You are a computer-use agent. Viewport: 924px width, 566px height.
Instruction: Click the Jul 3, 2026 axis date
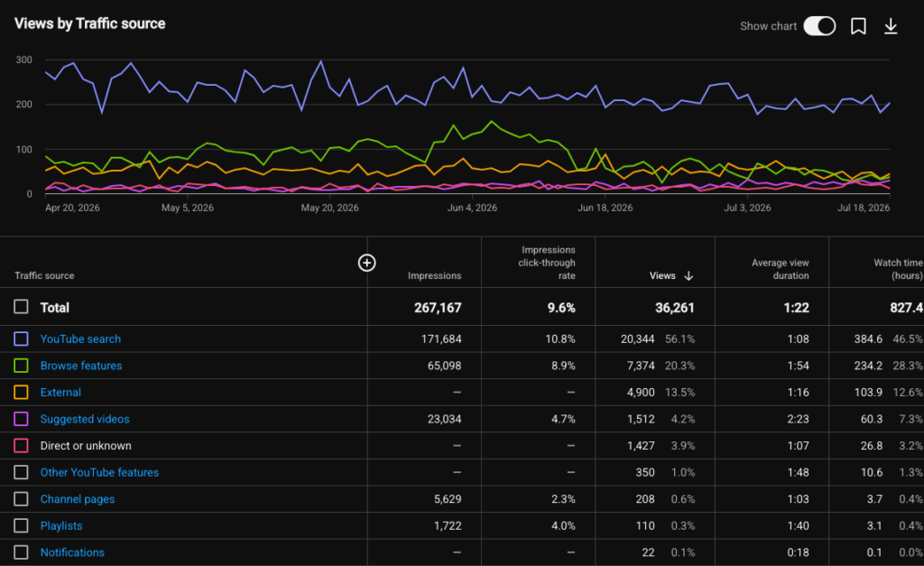(x=747, y=208)
